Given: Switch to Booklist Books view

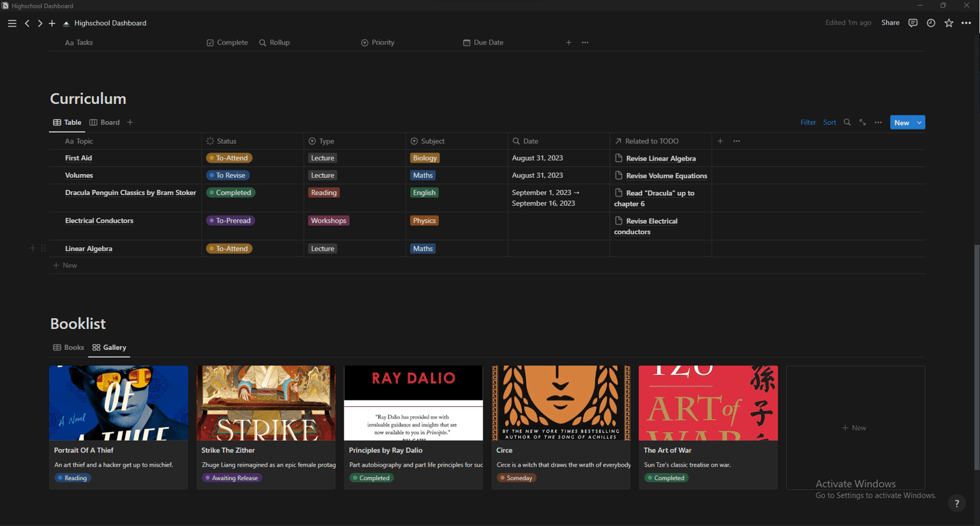Looking at the screenshot, I should tap(68, 347).
